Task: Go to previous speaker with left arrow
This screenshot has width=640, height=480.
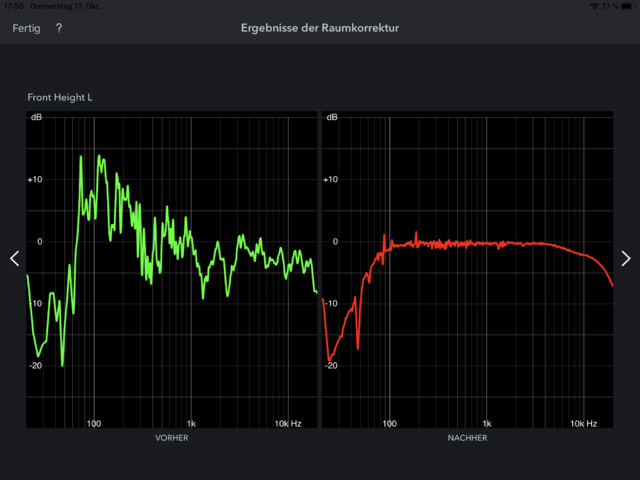Action: coord(14,258)
